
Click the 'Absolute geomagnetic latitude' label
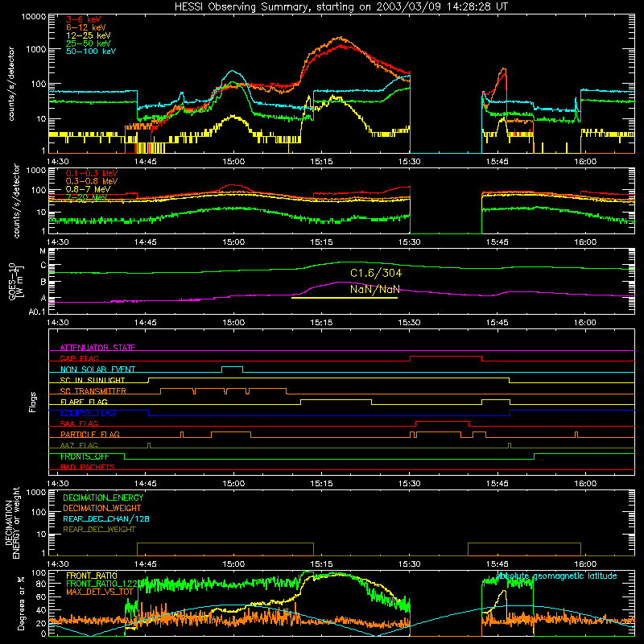point(556,576)
